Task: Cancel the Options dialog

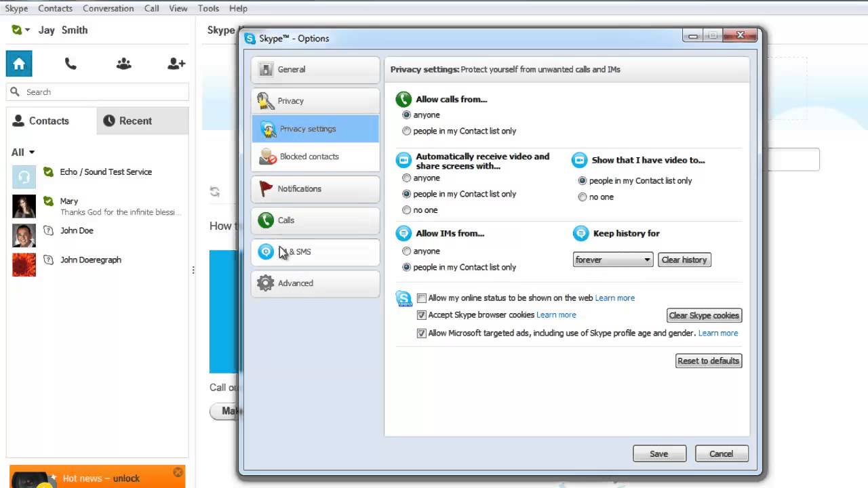Action: click(x=721, y=454)
